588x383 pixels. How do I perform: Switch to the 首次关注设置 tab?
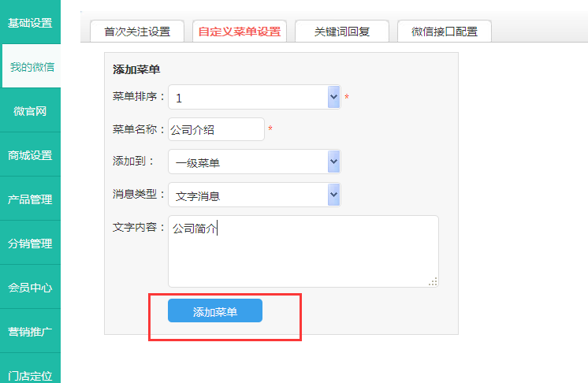137,32
